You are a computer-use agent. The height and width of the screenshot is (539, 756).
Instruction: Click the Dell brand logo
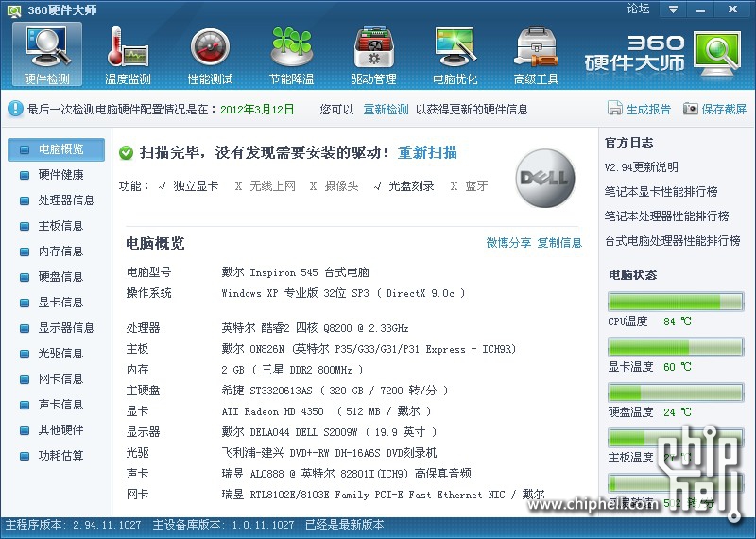[x=545, y=178]
